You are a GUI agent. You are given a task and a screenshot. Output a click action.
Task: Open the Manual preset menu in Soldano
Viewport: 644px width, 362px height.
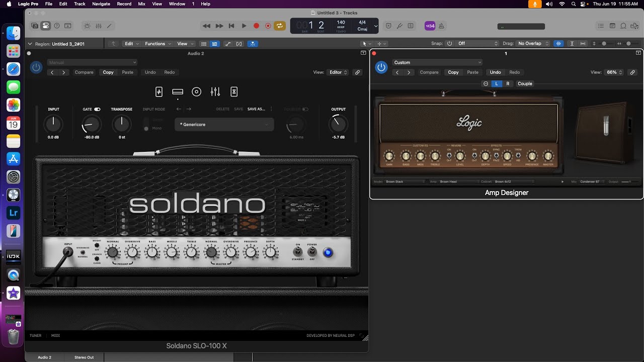pyautogui.click(x=92, y=62)
